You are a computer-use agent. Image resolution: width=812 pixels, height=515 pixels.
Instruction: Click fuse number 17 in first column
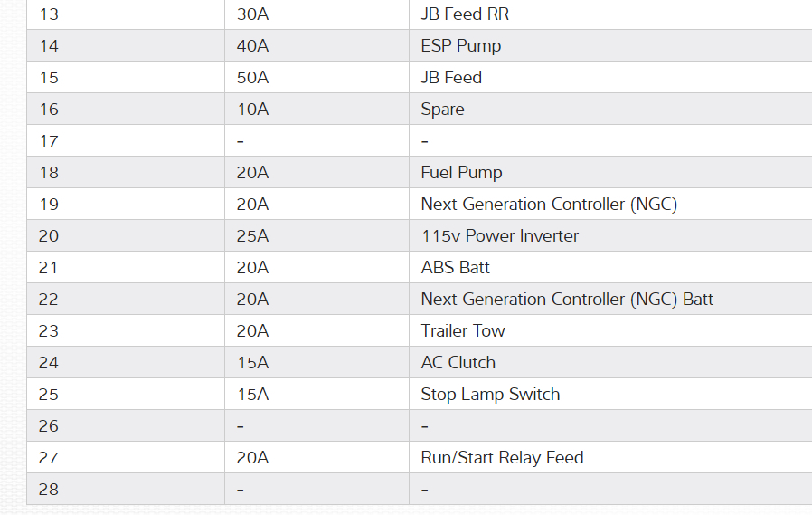click(49, 141)
